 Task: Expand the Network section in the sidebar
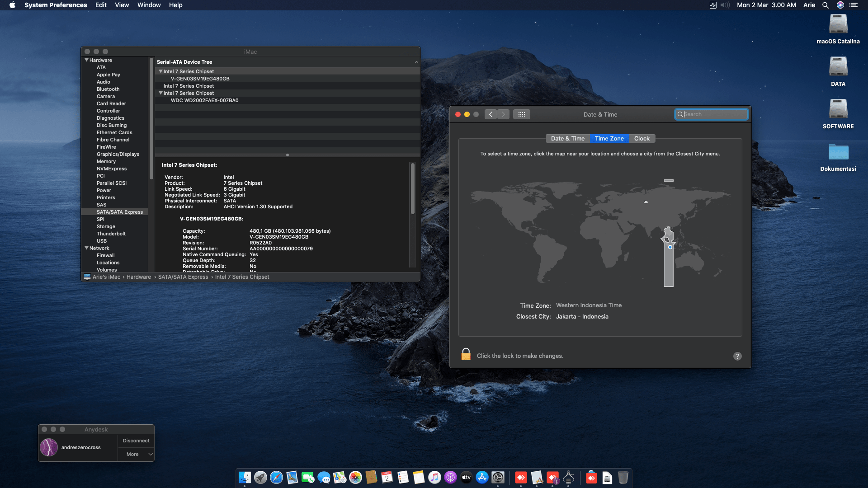pos(87,248)
